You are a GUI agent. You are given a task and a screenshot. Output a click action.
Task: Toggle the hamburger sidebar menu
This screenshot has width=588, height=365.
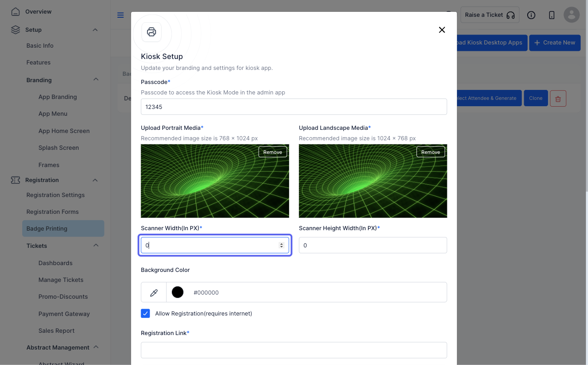(120, 15)
